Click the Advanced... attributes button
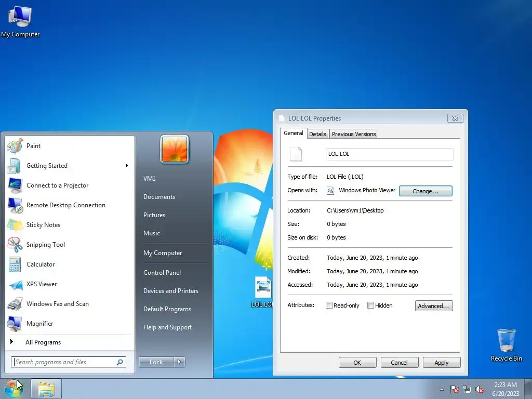Viewport: 532px width, 399px height. 434,305
